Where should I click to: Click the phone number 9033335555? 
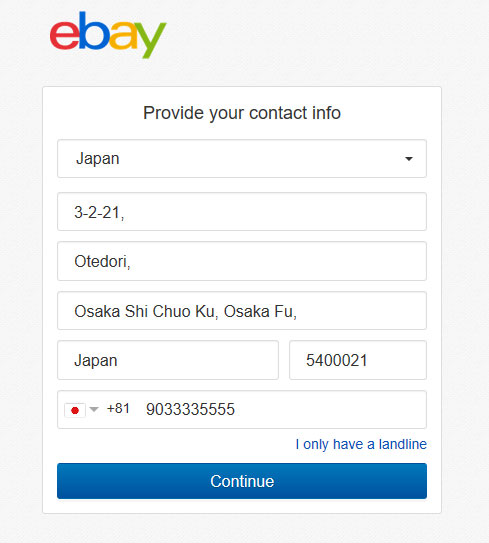tap(190, 409)
